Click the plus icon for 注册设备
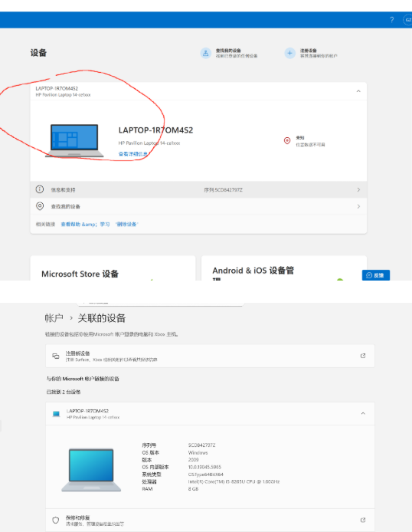Image resolution: width=412 pixels, height=532 pixels. click(x=289, y=53)
